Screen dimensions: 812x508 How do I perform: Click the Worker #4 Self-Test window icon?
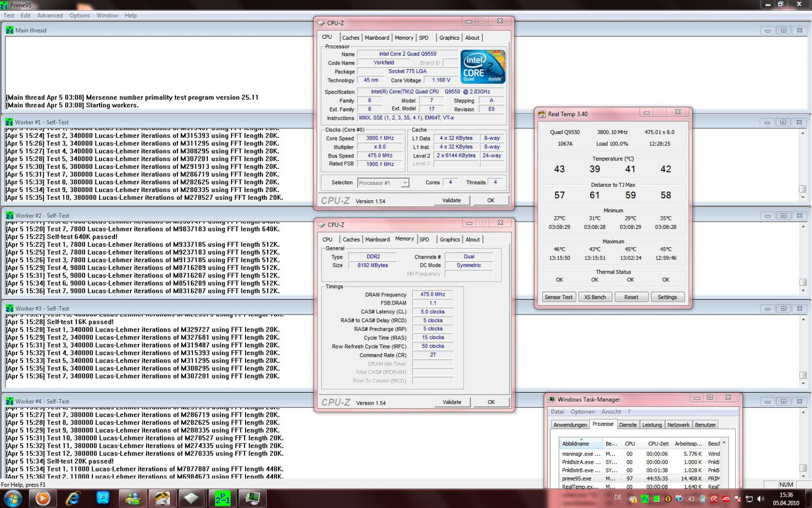(9, 401)
